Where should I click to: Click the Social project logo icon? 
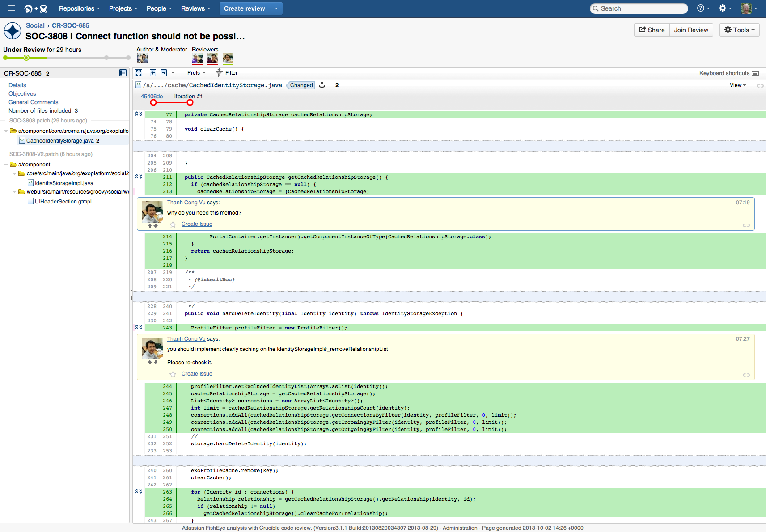(x=13, y=31)
